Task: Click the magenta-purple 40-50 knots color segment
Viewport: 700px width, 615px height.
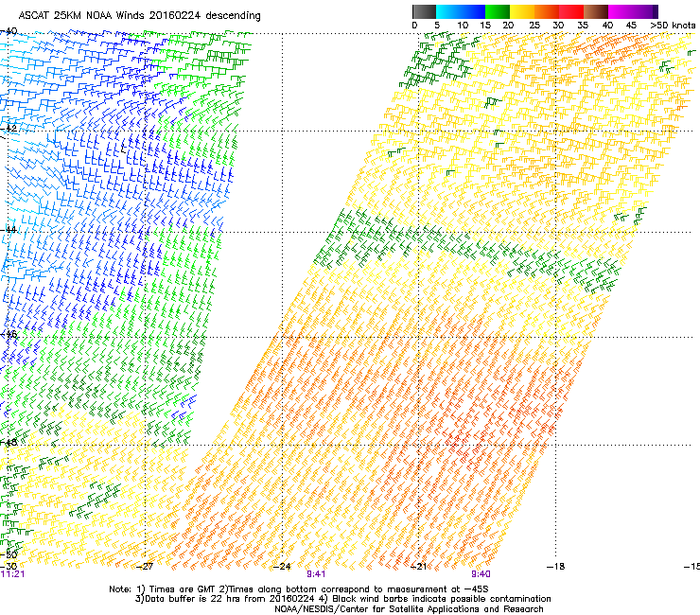Action: pos(633,11)
